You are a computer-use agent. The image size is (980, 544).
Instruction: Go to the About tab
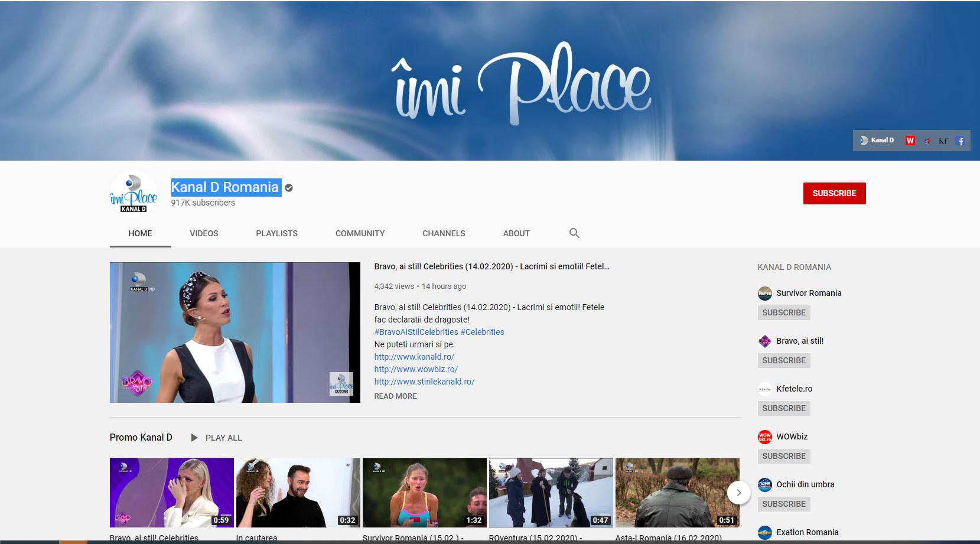(516, 233)
